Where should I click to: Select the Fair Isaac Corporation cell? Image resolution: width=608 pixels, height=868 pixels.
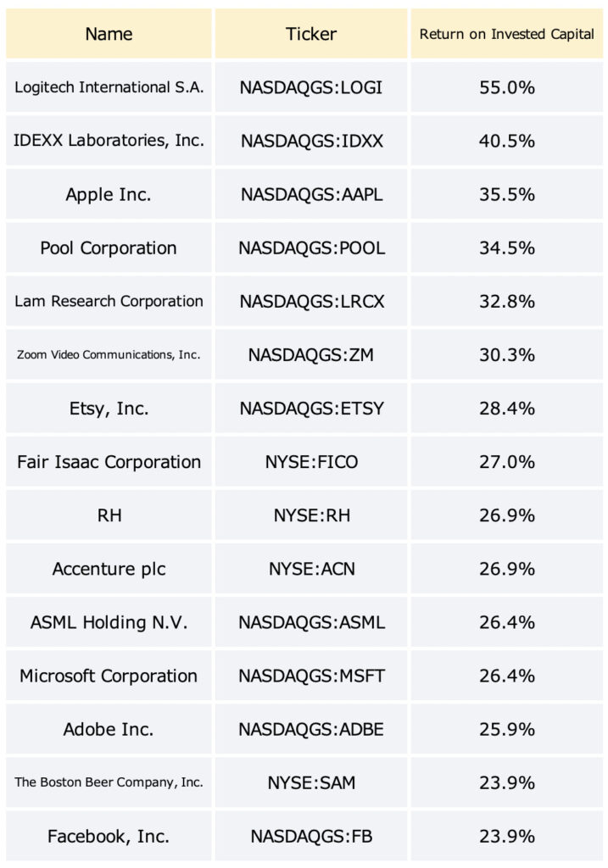109,462
